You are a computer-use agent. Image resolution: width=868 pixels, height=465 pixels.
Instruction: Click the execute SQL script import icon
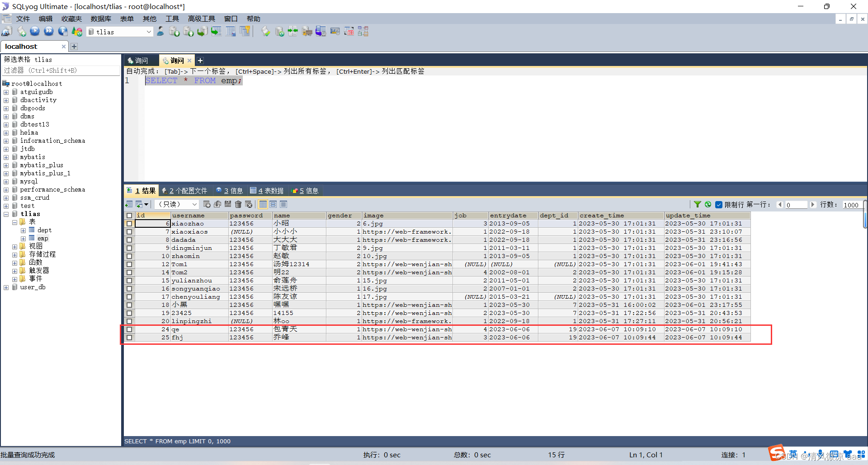(189, 32)
